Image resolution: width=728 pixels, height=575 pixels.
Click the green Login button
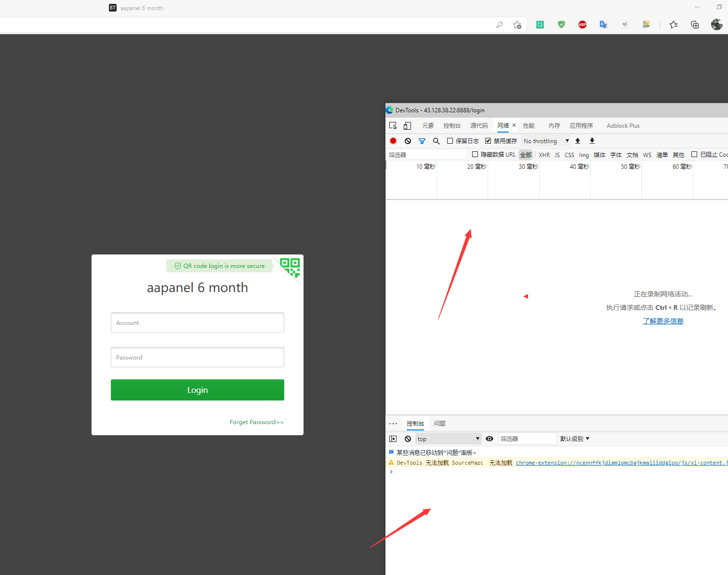pyautogui.click(x=198, y=390)
